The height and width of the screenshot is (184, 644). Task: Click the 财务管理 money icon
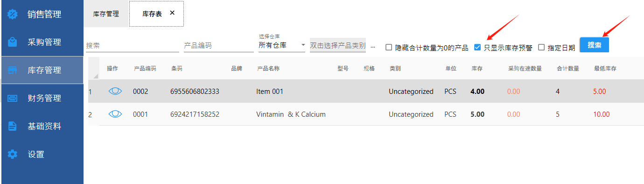point(13,98)
